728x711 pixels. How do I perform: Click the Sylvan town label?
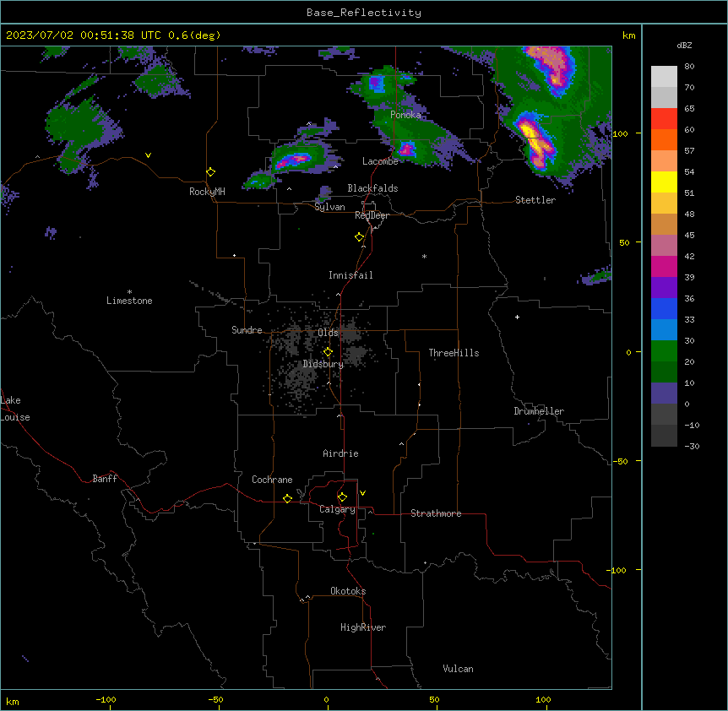click(329, 207)
